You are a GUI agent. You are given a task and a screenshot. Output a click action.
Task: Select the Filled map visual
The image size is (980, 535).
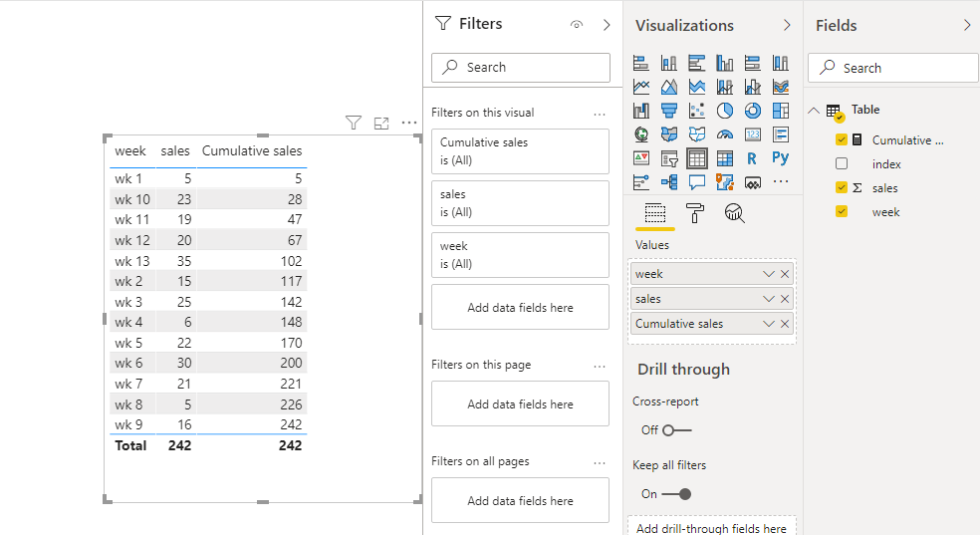pyautogui.click(x=668, y=134)
